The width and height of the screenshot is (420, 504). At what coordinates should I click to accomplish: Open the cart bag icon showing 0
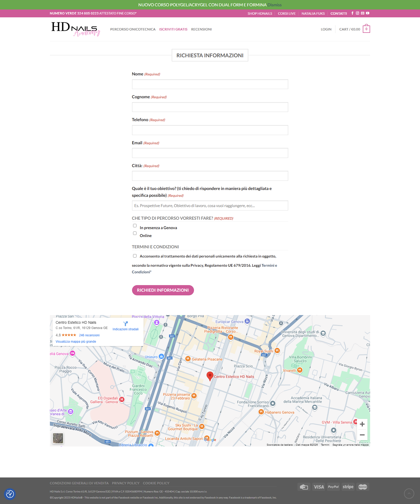(366, 29)
